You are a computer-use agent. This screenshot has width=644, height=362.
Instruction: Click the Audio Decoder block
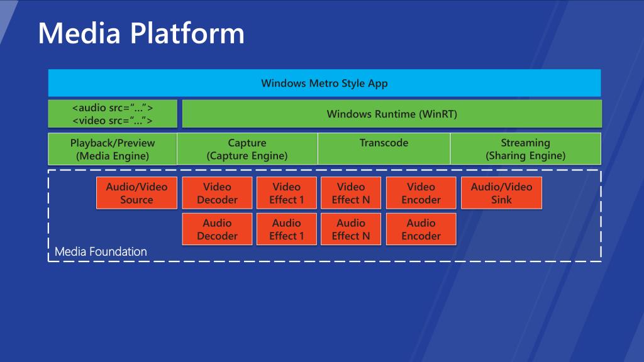click(x=217, y=229)
